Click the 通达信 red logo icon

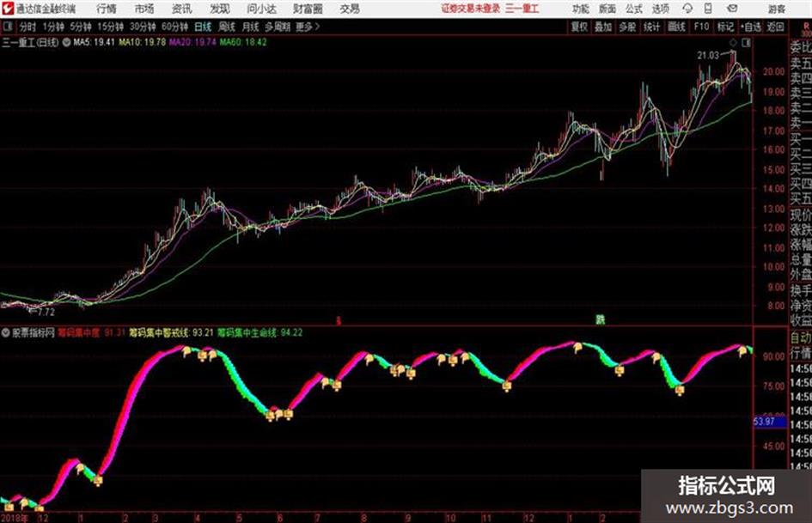(x=8, y=9)
